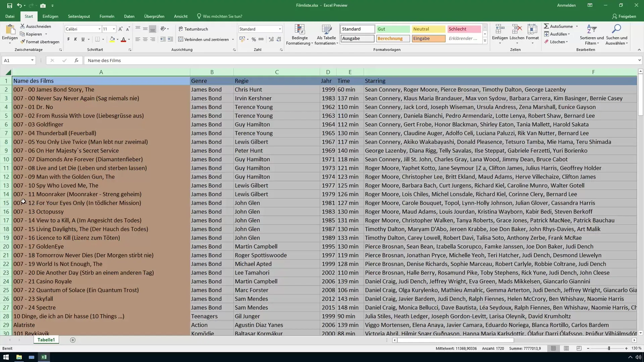Apply borders to the selected cells
The image size is (644, 362).
coord(97,39)
